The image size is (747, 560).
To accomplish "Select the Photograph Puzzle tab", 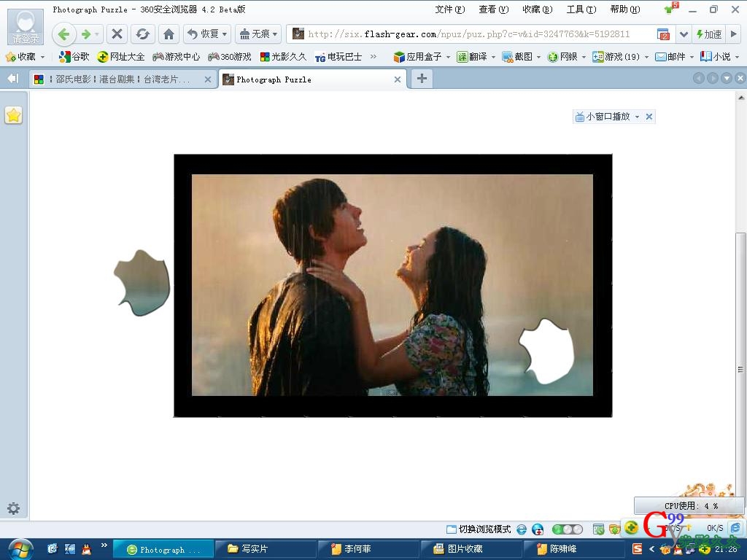I will [x=313, y=79].
